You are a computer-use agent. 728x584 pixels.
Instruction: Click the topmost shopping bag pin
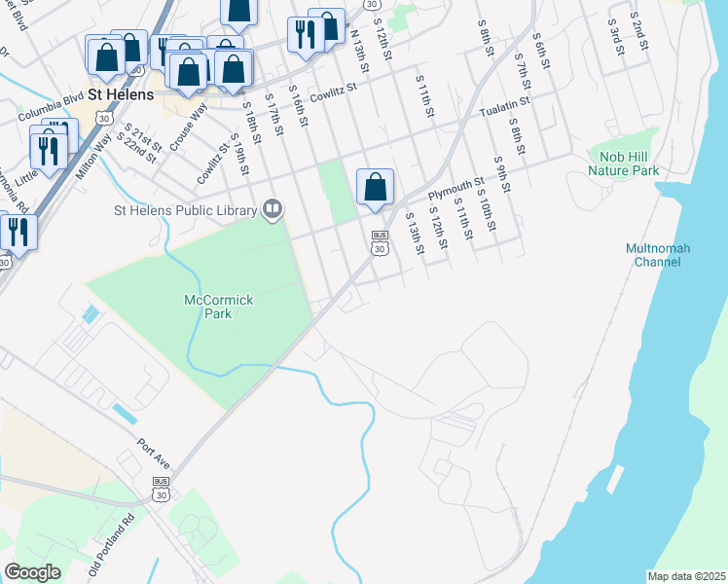[x=239, y=13]
